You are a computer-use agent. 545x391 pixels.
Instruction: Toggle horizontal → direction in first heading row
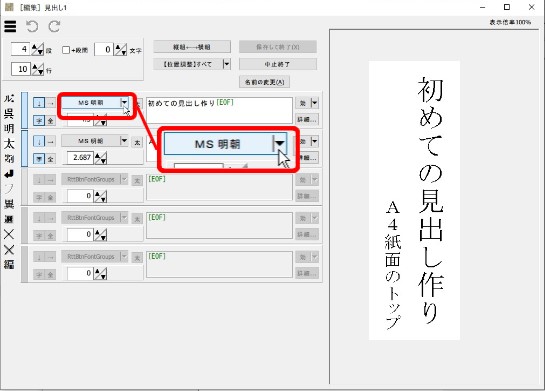point(50,103)
